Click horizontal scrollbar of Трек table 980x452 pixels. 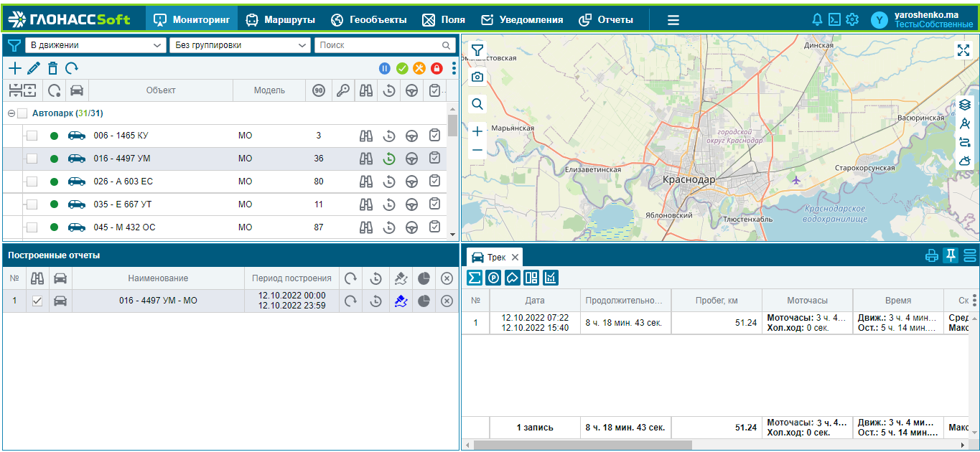point(582,445)
